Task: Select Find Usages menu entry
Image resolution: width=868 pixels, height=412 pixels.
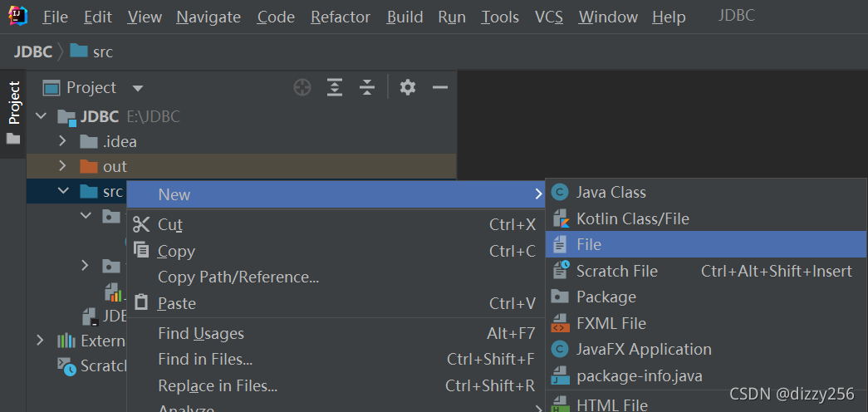Action: (336, 333)
